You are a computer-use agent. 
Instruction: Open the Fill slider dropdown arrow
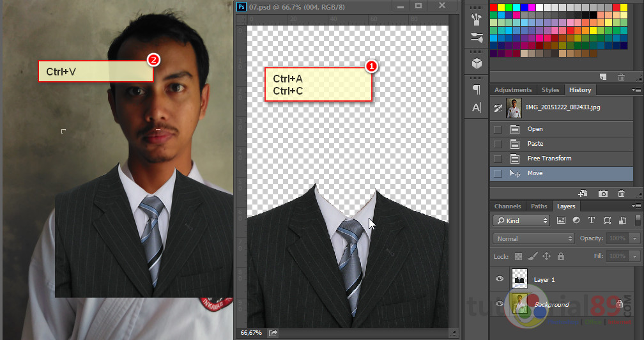635,256
